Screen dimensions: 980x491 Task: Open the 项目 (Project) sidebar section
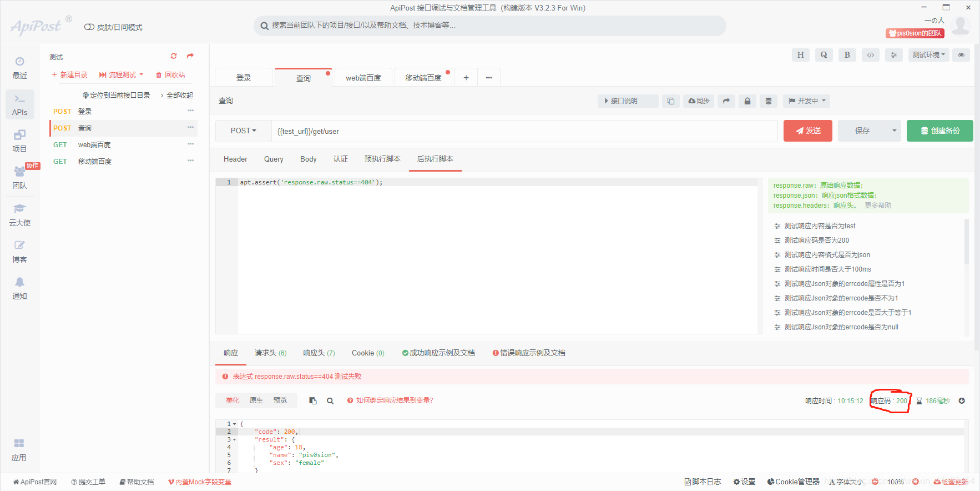pyautogui.click(x=19, y=141)
